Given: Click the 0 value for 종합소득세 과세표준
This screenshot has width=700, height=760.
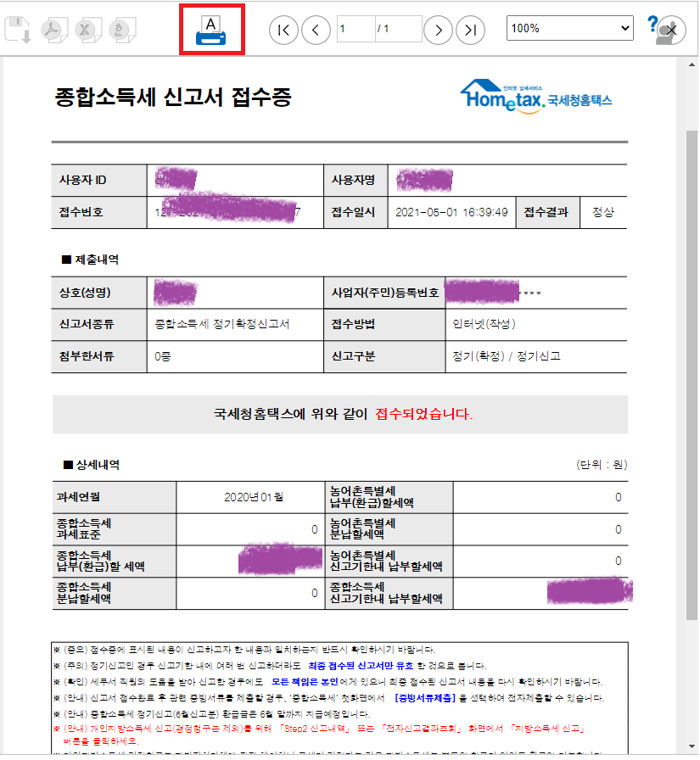Looking at the screenshot, I should [x=315, y=530].
